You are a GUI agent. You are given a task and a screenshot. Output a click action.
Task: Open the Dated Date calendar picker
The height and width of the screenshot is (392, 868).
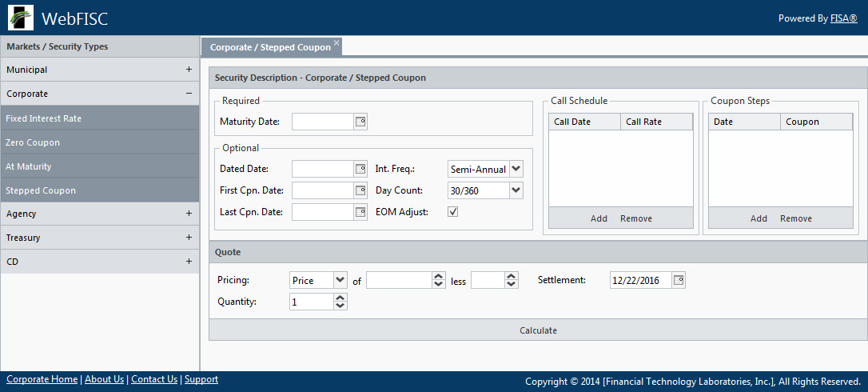click(360, 169)
